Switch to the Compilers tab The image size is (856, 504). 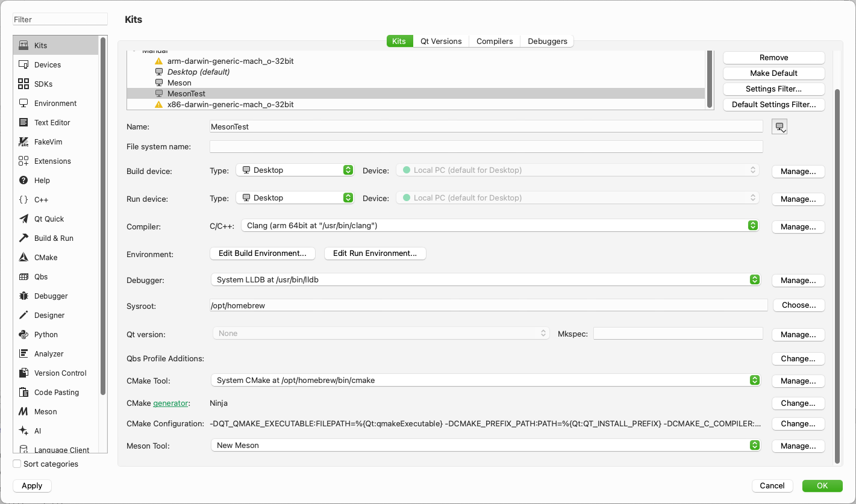tap(495, 42)
